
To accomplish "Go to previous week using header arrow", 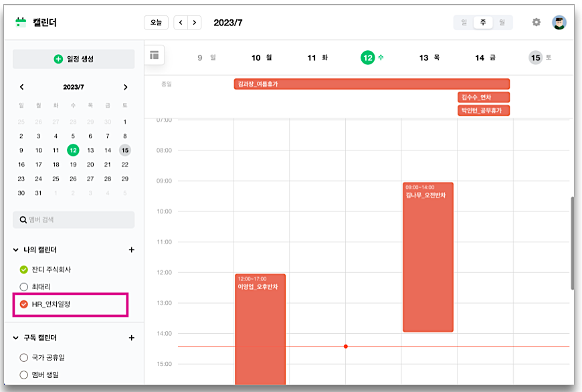I will tap(181, 23).
